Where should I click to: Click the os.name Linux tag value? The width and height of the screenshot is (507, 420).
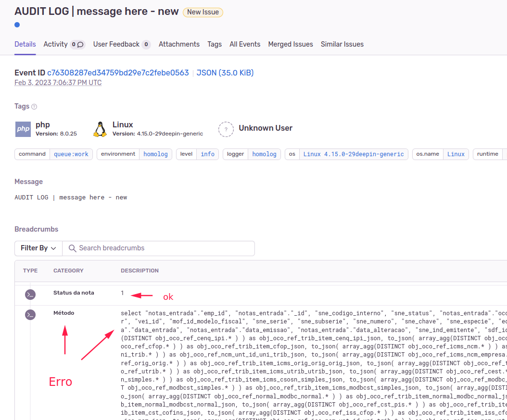coord(456,154)
